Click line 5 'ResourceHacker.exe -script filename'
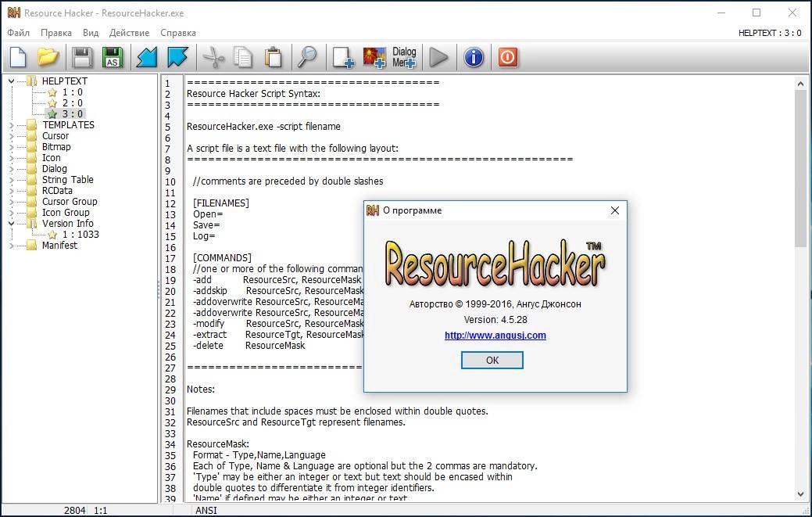Viewport: 812px width, 517px height. [263, 127]
